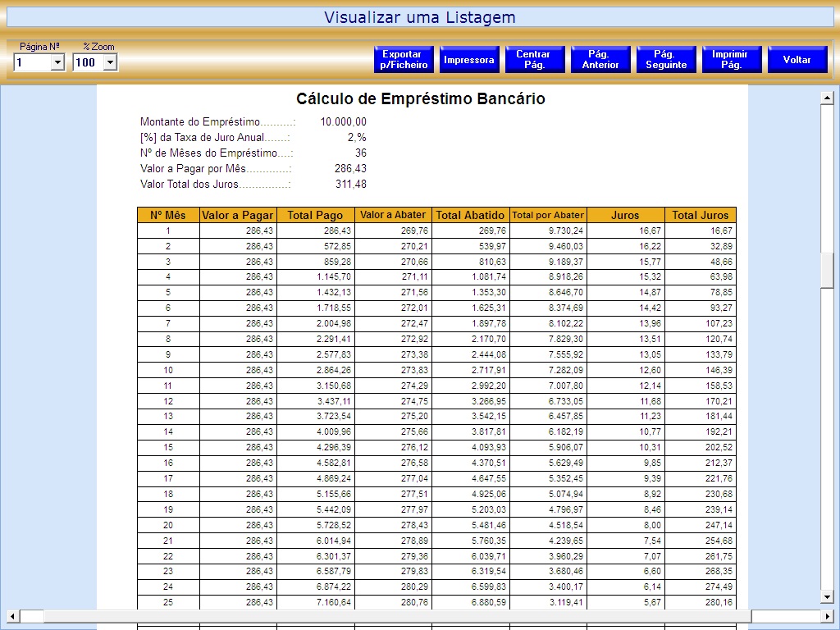840x630 pixels.
Task: Open the Impressora printer settings
Action: [469, 59]
